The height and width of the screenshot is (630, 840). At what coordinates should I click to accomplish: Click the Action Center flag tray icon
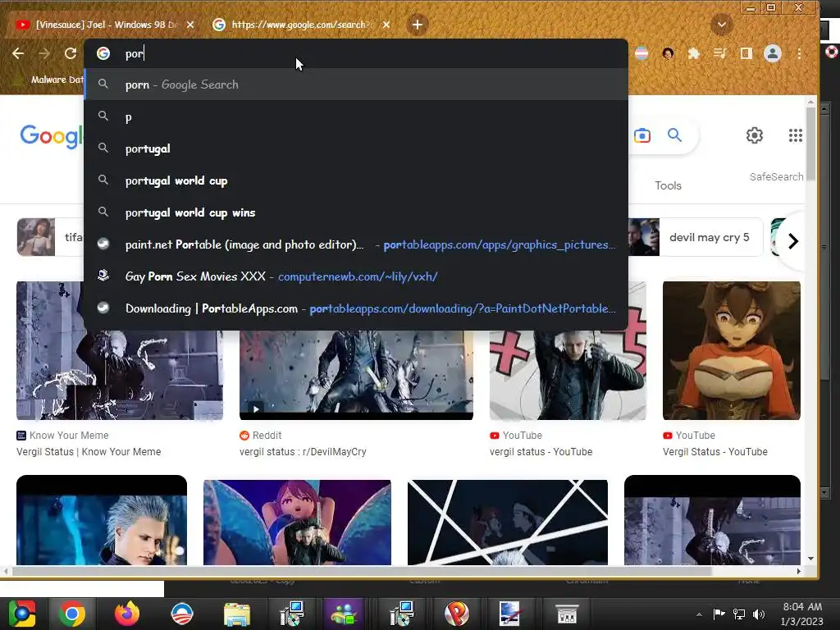tap(719, 614)
